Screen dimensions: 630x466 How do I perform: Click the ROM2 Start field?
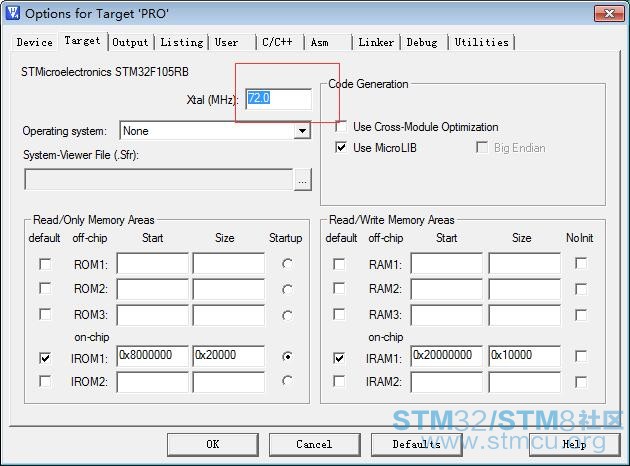tap(152, 289)
